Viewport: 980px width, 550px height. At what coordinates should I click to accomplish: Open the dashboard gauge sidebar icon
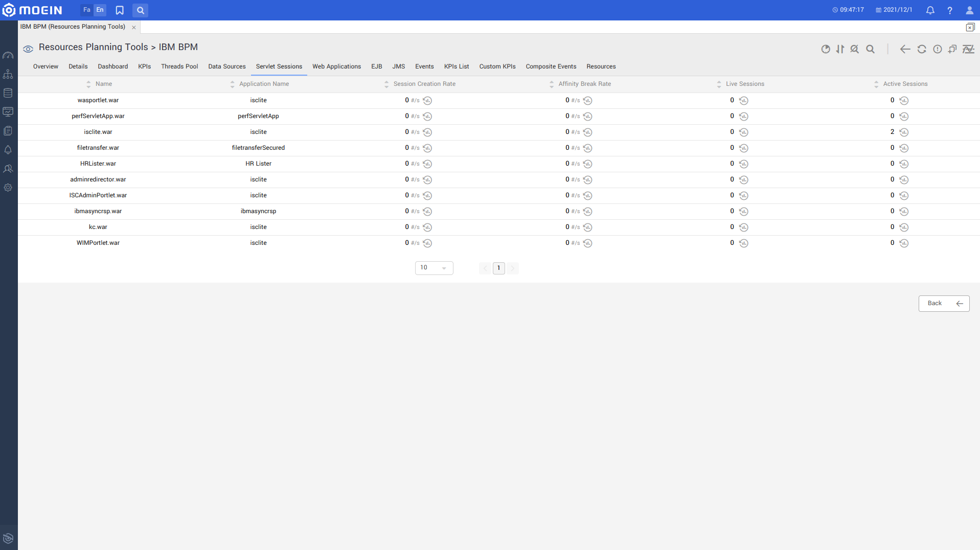[8, 55]
